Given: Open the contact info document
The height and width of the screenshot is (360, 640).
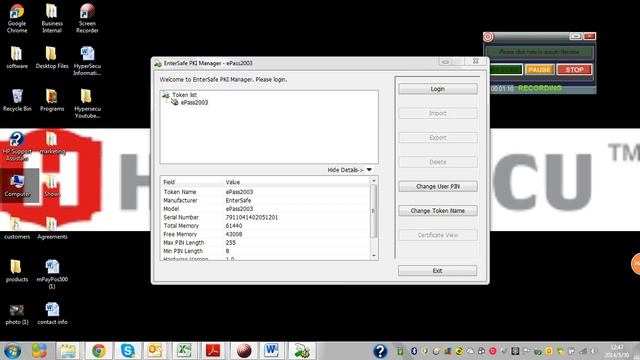Looking at the screenshot, I should coord(52,314).
